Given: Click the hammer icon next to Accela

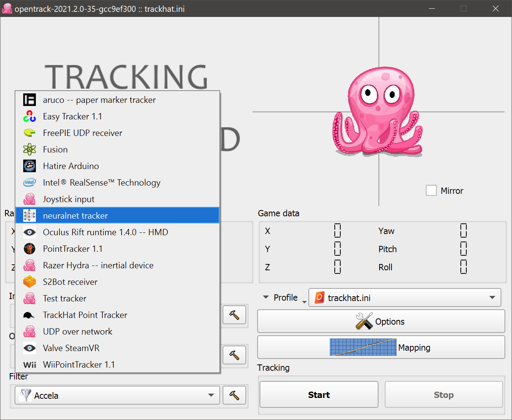Looking at the screenshot, I should [234, 395].
